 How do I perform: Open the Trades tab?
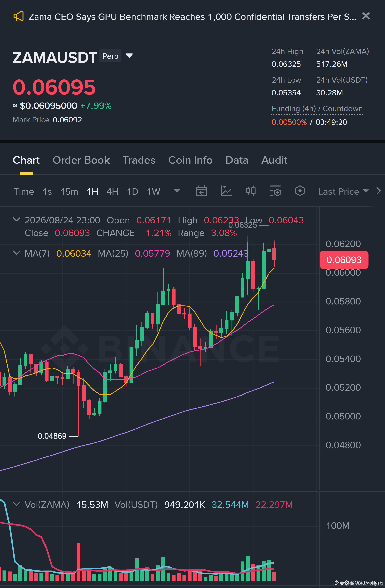pyautogui.click(x=139, y=160)
